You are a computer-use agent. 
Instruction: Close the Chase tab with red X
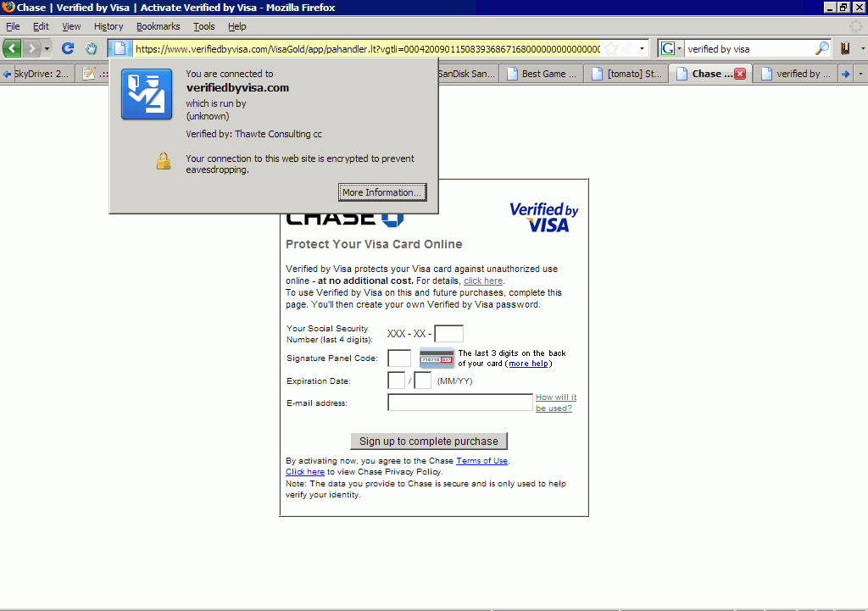[740, 75]
